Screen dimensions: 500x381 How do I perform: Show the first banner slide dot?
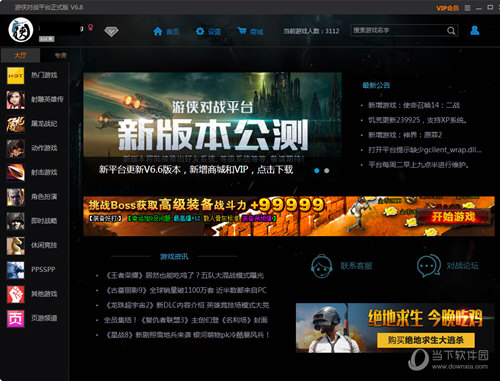pos(317,171)
